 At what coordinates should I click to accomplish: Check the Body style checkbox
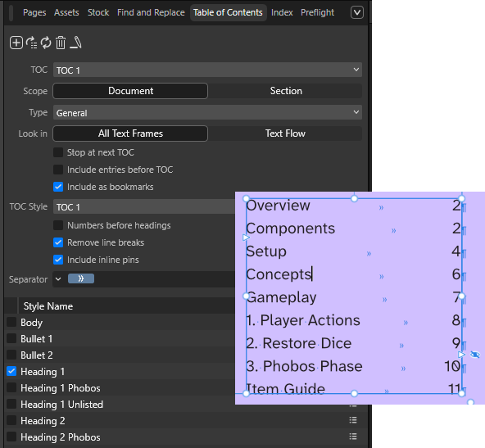point(11,322)
